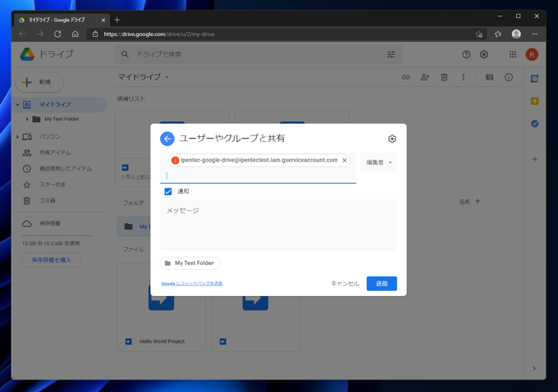Click the R account avatar
The width and height of the screenshot is (558, 392).
[x=532, y=54]
